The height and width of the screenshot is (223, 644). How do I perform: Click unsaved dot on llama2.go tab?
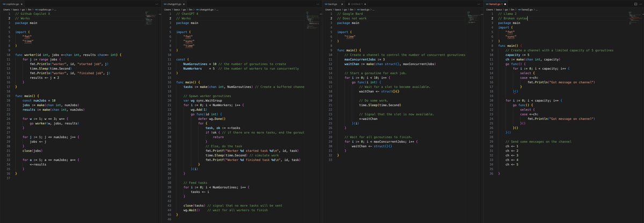click(x=506, y=4)
